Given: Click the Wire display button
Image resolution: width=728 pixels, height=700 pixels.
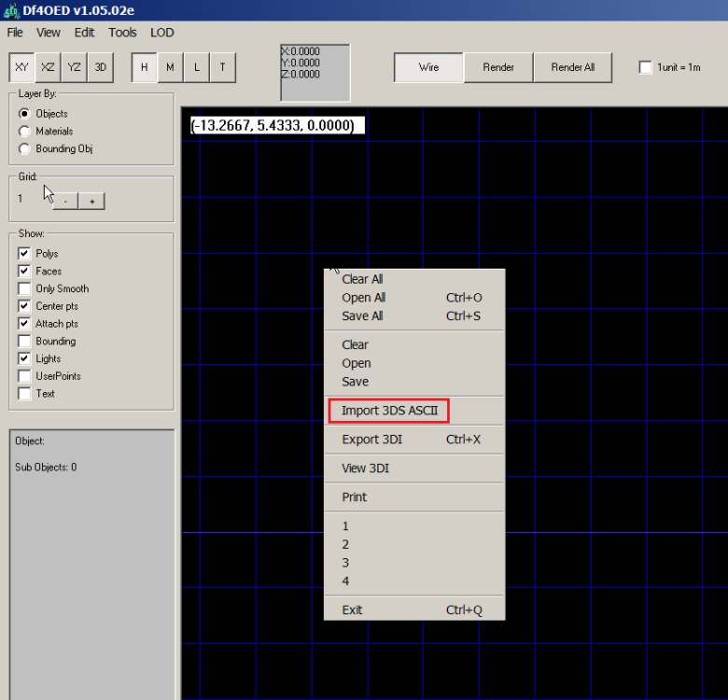Looking at the screenshot, I should [428, 67].
